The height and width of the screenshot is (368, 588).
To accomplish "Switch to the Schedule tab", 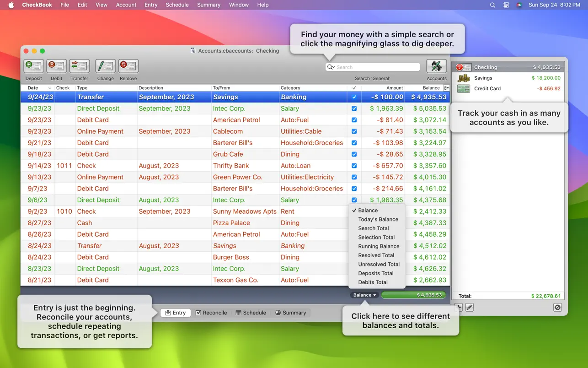I will click(251, 313).
